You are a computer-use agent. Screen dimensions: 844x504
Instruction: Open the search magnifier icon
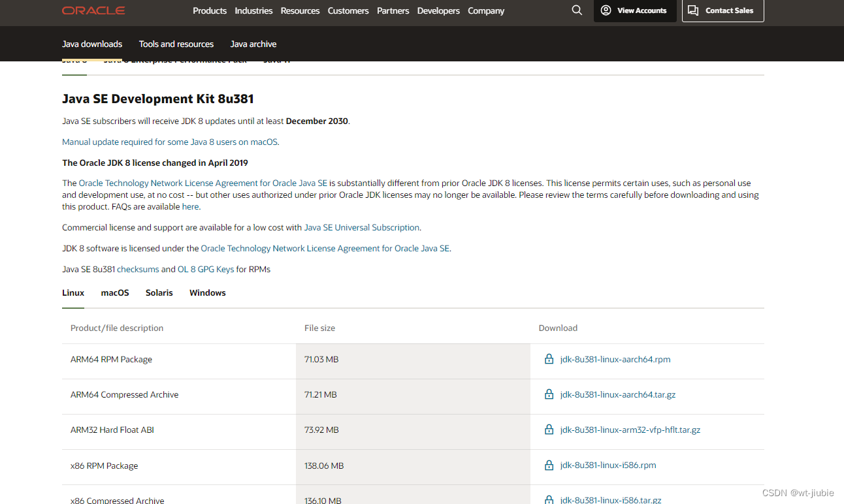click(577, 10)
